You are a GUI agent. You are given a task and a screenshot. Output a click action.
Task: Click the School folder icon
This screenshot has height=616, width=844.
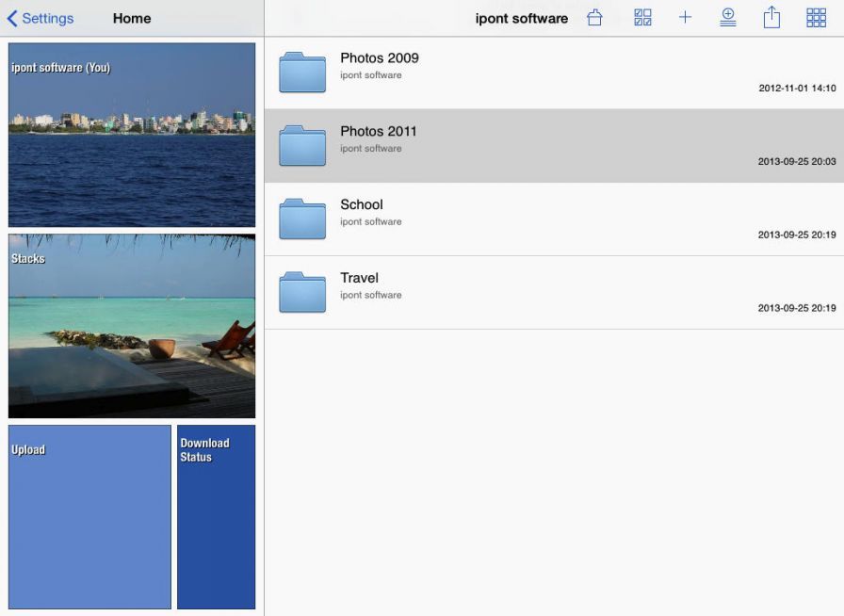(x=302, y=219)
